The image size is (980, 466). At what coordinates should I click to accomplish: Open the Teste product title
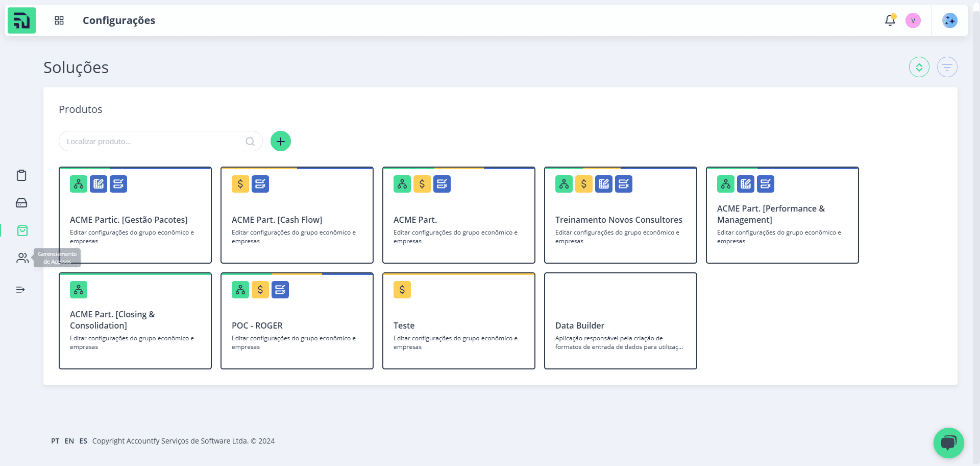(x=404, y=325)
